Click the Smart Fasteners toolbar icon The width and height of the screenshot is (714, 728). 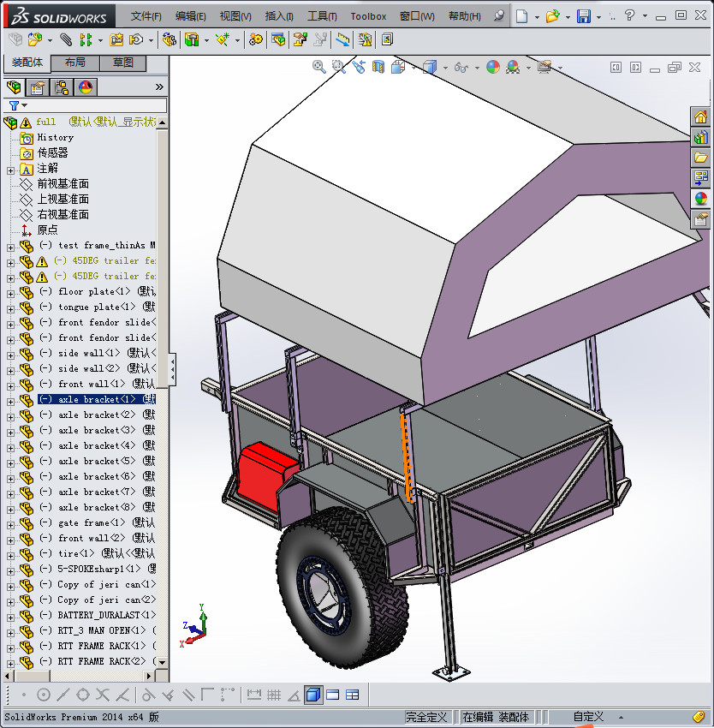[x=116, y=40]
